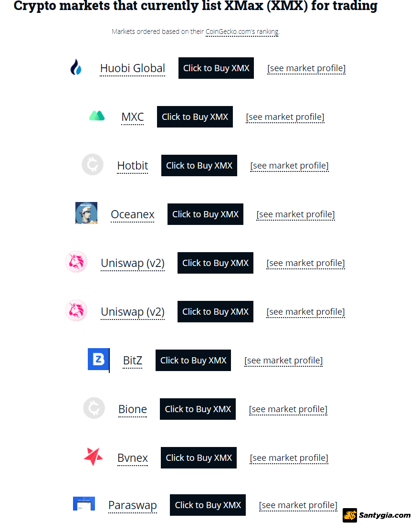Buy XMX on MXC
The height and width of the screenshot is (532, 419).
tap(195, 117)
